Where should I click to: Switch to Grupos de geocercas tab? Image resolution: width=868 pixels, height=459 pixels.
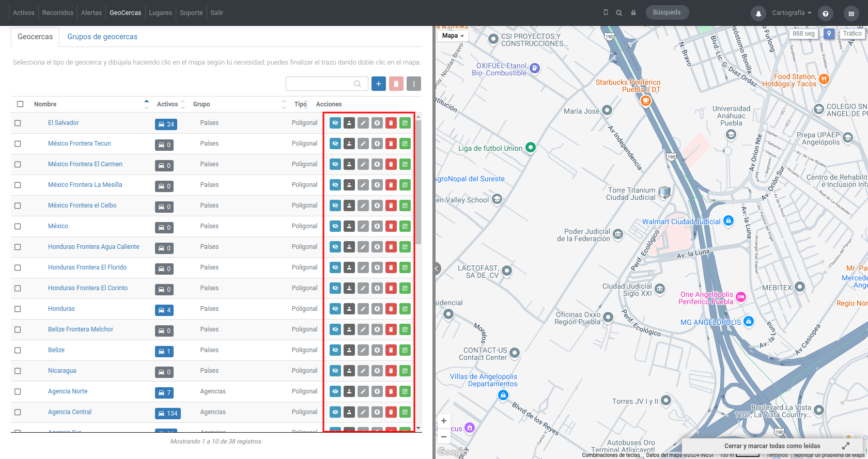coord(102,37)
